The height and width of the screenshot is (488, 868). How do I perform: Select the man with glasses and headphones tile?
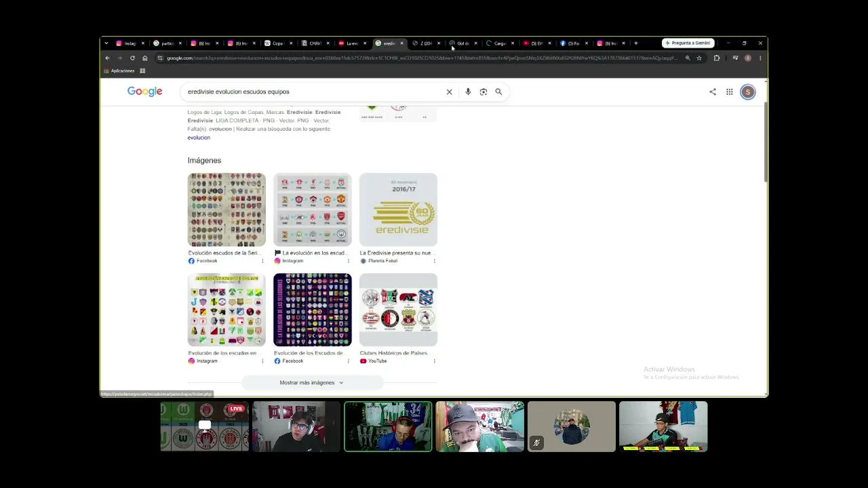(x=296, y=426)
